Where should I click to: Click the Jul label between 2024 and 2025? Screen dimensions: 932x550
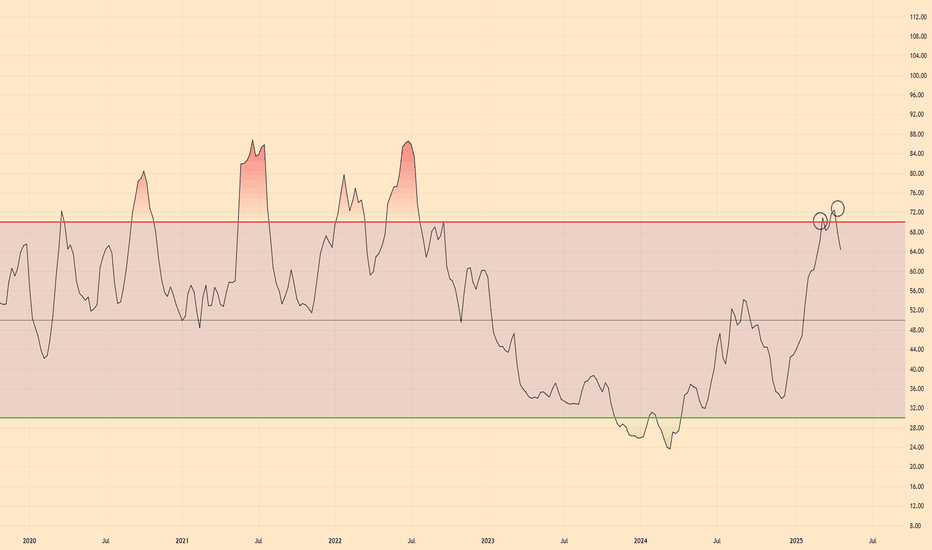717,541
